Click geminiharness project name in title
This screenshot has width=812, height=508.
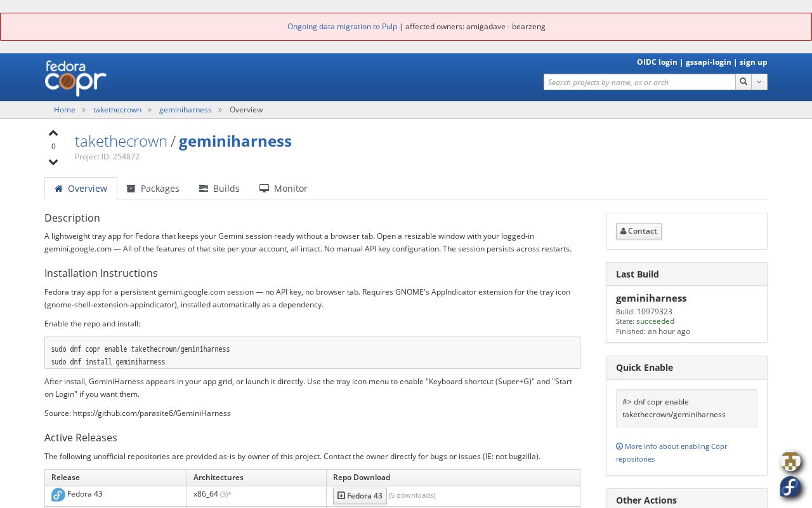point(235,141)
